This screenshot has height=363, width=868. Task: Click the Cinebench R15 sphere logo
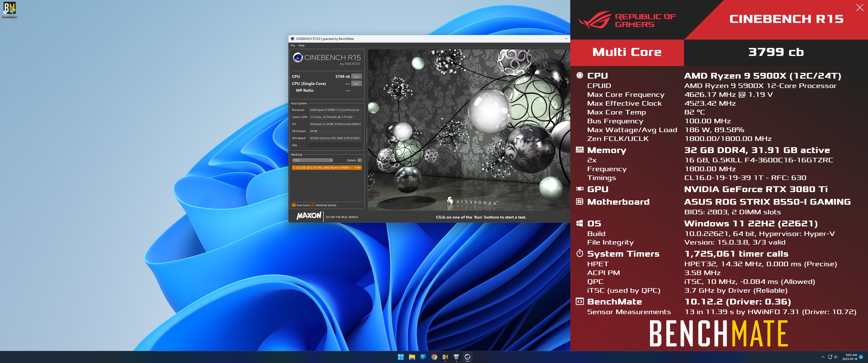(297, 57)
